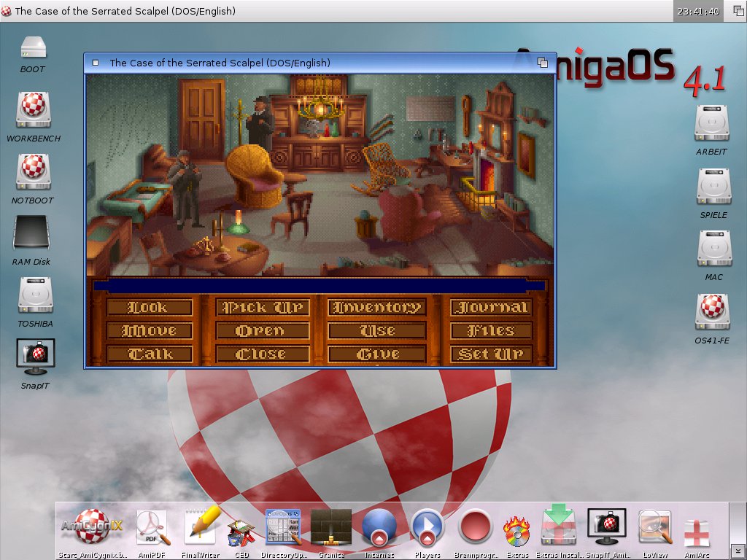Click the game window title bar text
The width and height of the screenshot is (747, 560).
pyautogui.click(x=220, y=63)
